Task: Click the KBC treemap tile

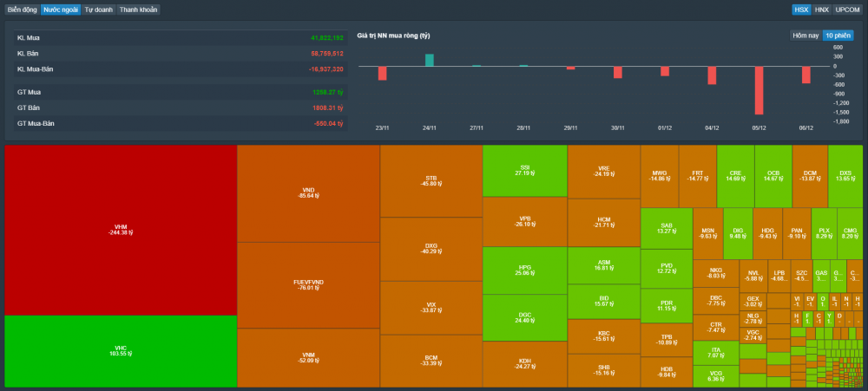Action: (604, 336)
